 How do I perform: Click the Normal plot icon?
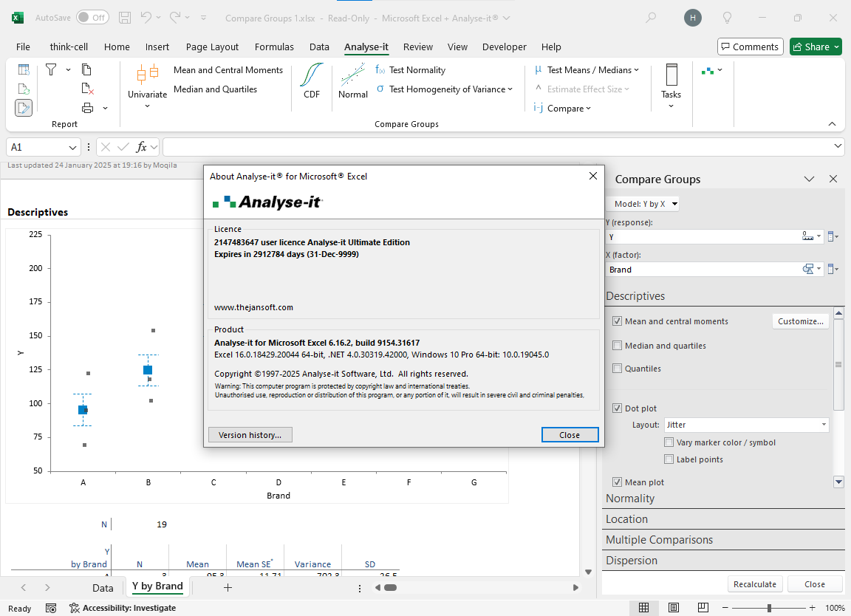coord(353,81)
